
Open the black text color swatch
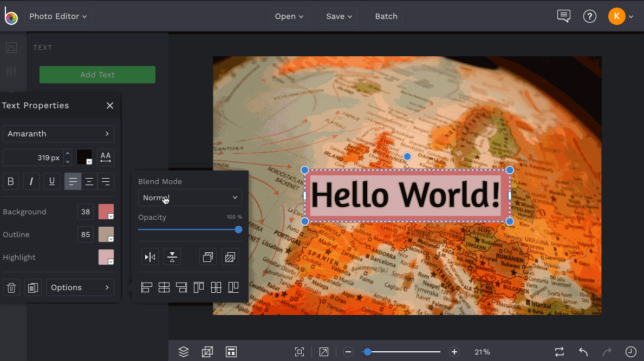(84, 157)
